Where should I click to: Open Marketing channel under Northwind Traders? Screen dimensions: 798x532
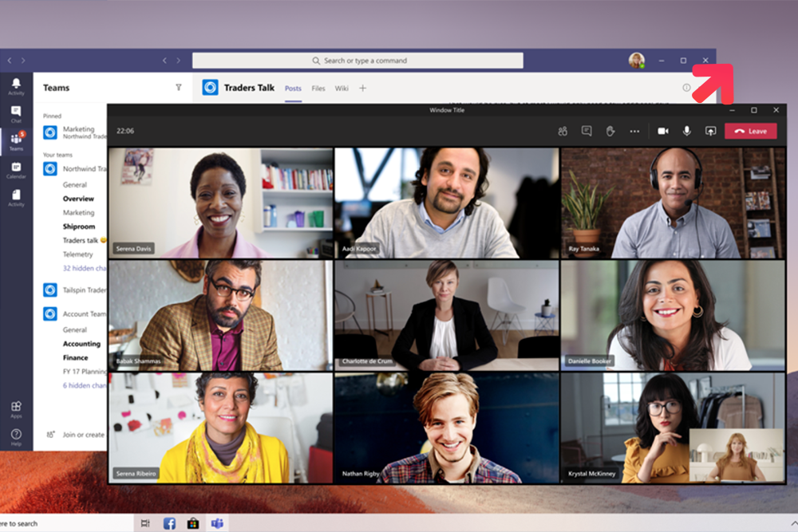coord(78,213)
